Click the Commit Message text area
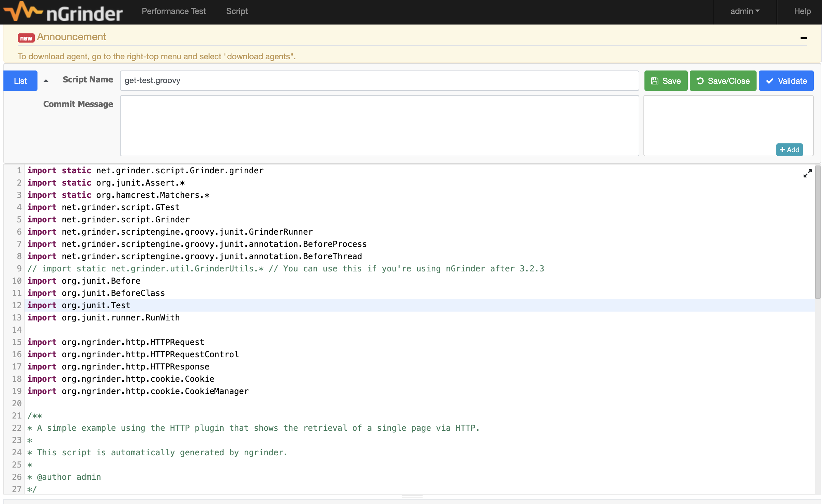This screenshot has height=504, width=822. point(379,126)
